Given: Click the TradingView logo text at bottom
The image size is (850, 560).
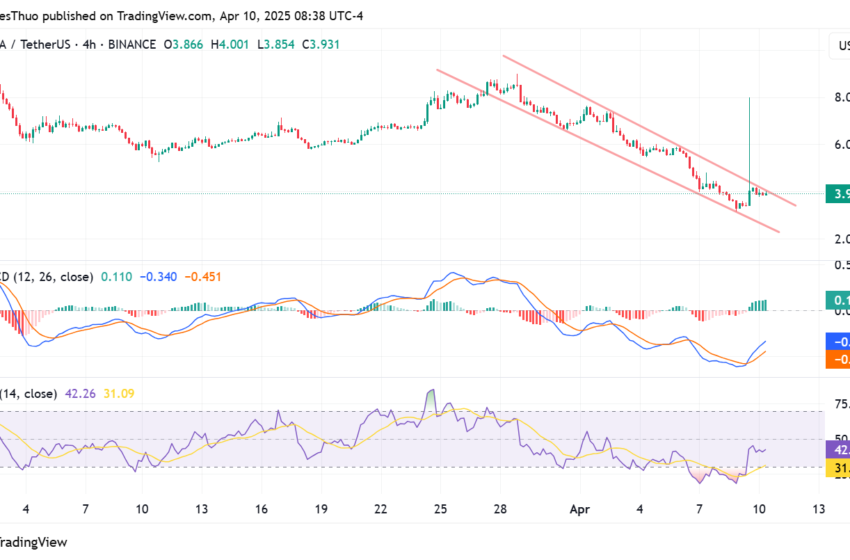Looking at the screenshot, I should pos(36,542).
